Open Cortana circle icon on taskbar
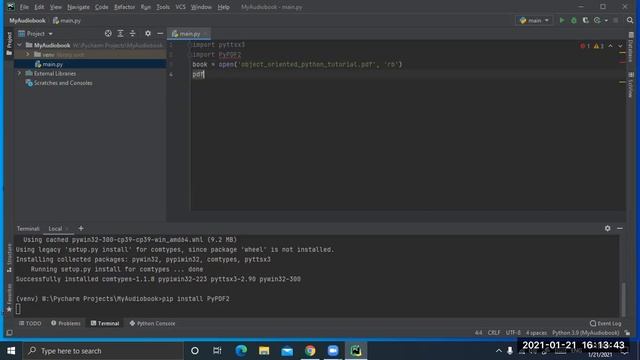The height and width of the screenshot is (360, 640). click(x=195, y=351)
